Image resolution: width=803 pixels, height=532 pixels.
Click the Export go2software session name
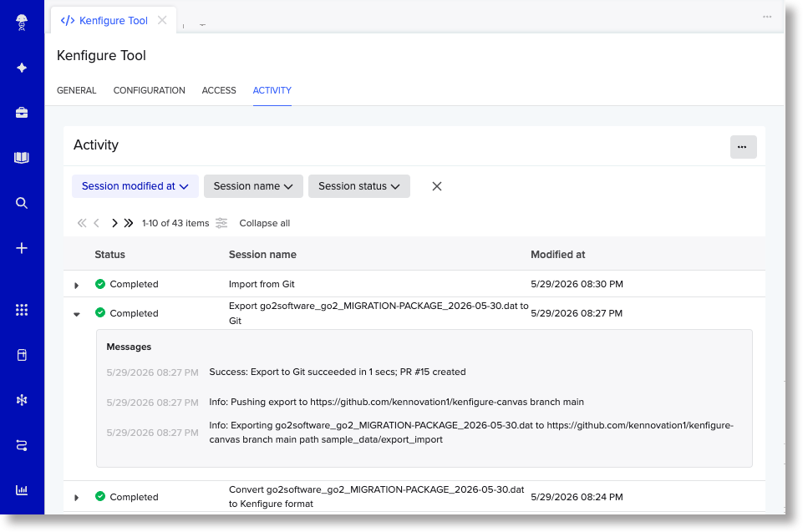(379, 313)
